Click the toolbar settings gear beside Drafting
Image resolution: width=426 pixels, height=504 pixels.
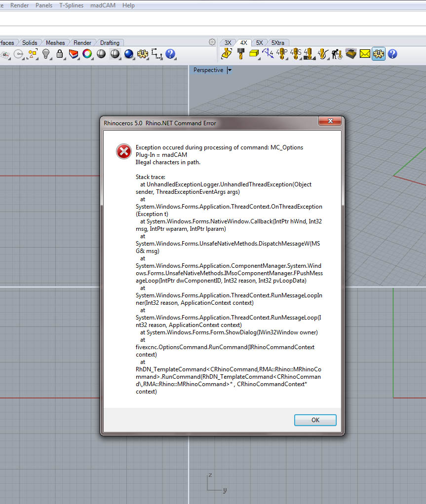coord(212,42)
